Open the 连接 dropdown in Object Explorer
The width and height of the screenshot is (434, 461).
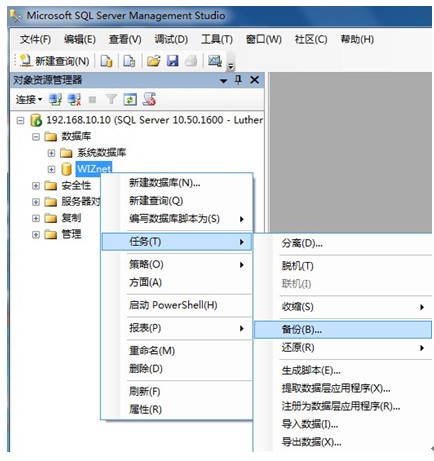click(29, 99)
